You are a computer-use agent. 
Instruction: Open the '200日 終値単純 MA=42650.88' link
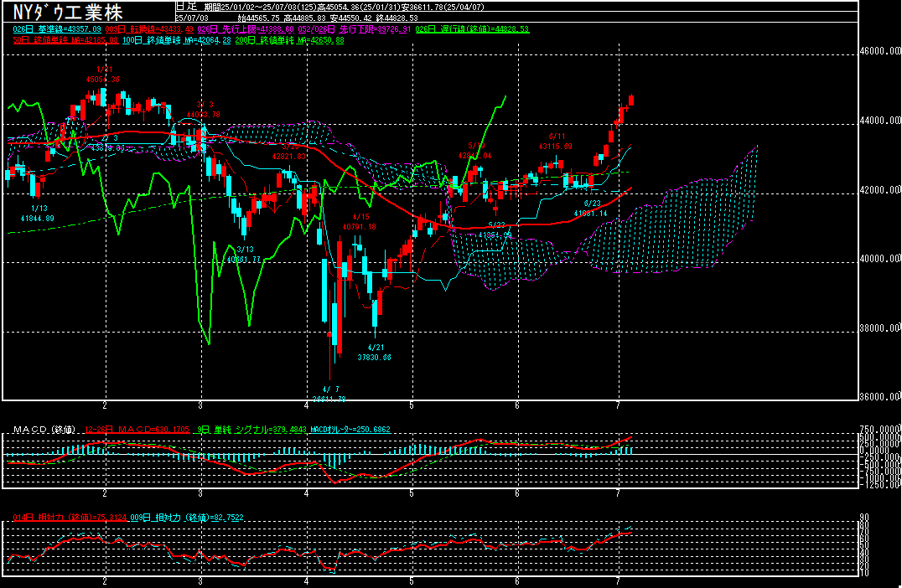click(x=289, y=40)
